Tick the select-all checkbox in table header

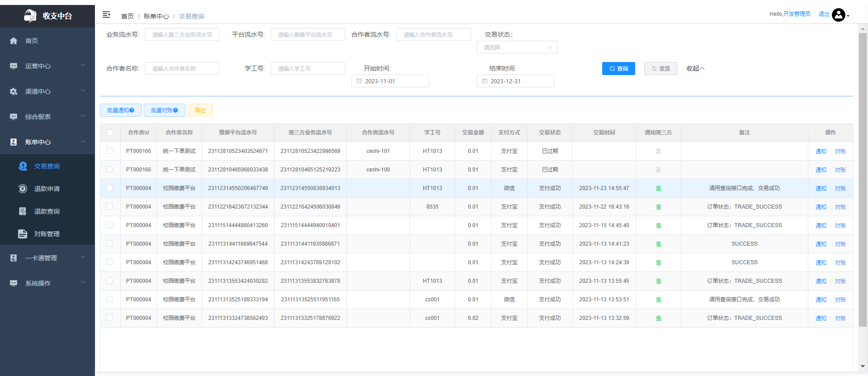pos(110,133)
